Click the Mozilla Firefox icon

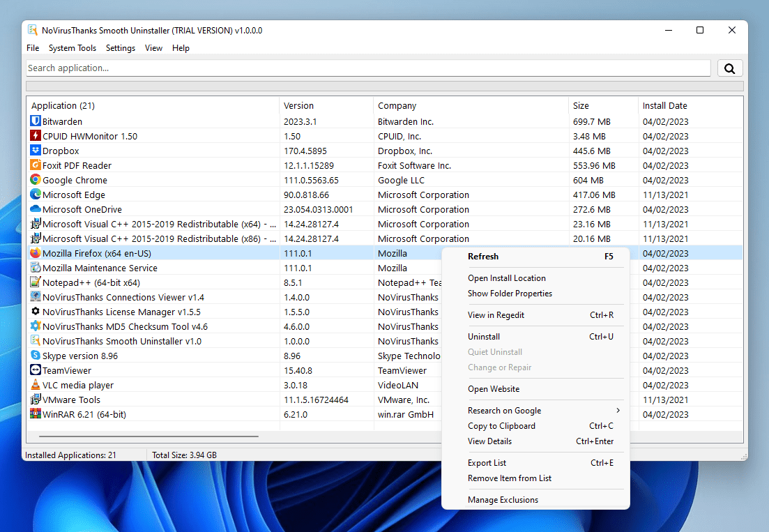(36, 253)
